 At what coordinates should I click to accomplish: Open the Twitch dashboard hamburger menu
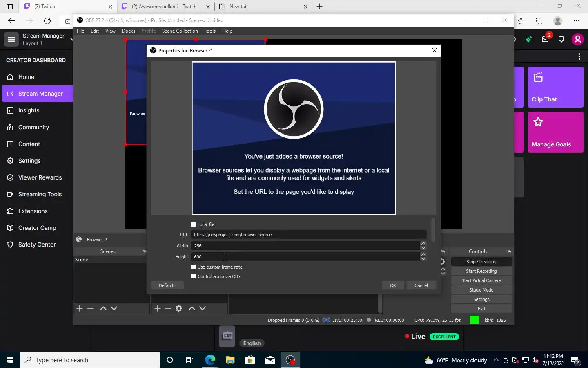11,39
